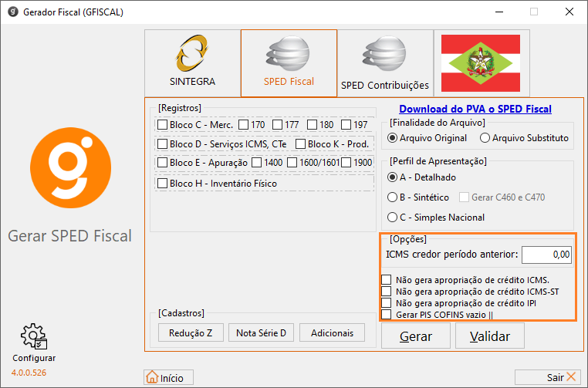Open the SINTEGRA tab
The image size is (588, 388).
192,63
